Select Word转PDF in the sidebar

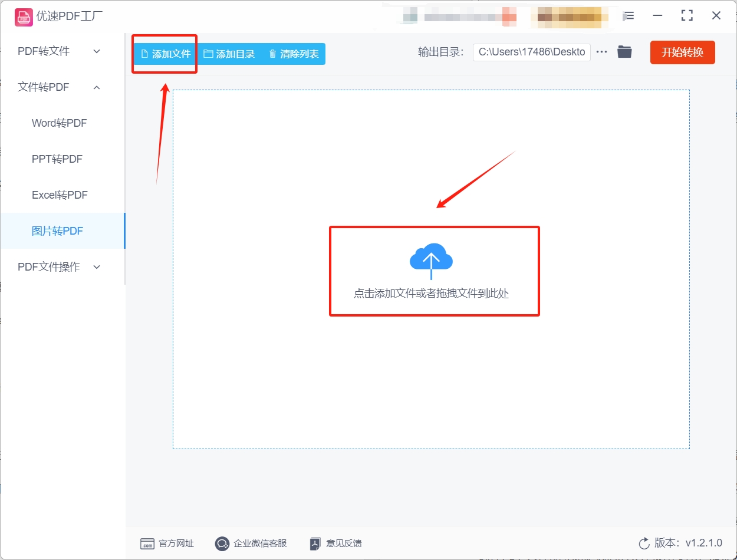60,123
